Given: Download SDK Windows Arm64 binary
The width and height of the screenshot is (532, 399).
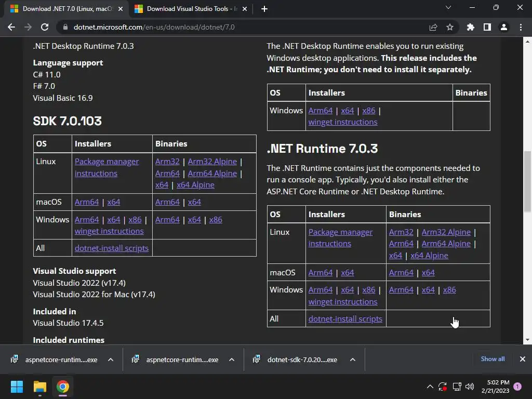Looking at the screenshot, I should (x=168, y=220).
